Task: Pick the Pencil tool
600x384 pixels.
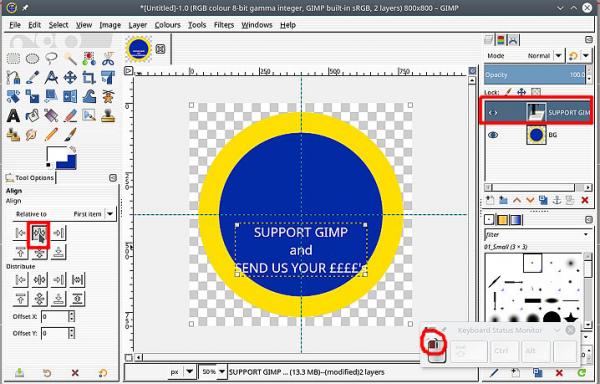Action: 51,135
